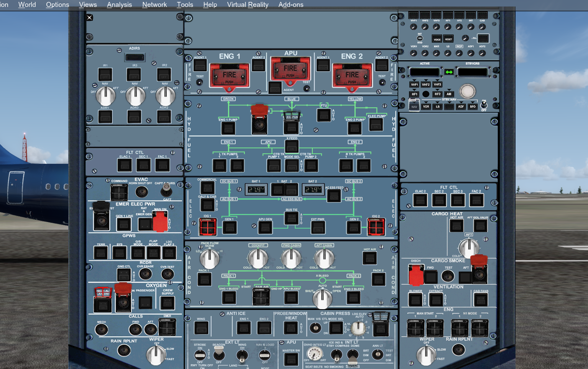Toggle the PTU pushbutton
588x369 pixels.
(x=324, y=115)
